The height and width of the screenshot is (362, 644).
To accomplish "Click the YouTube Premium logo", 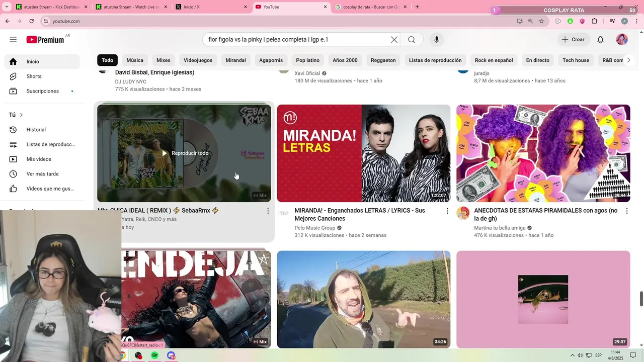I will click(45, 40).
